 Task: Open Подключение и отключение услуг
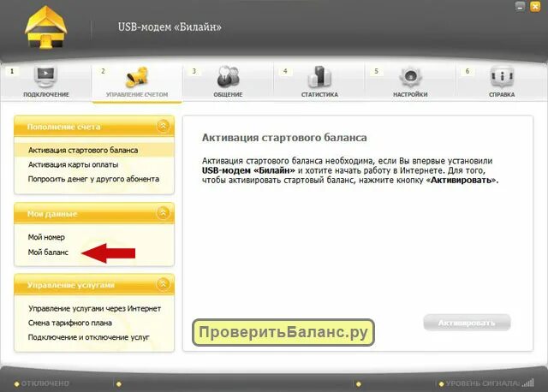[88, 337]
